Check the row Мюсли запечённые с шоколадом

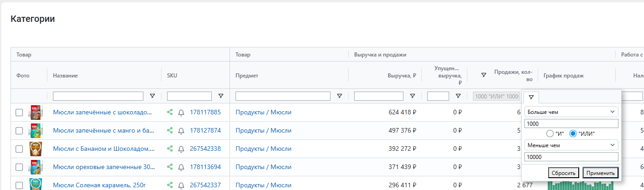(x=19, y=113)
